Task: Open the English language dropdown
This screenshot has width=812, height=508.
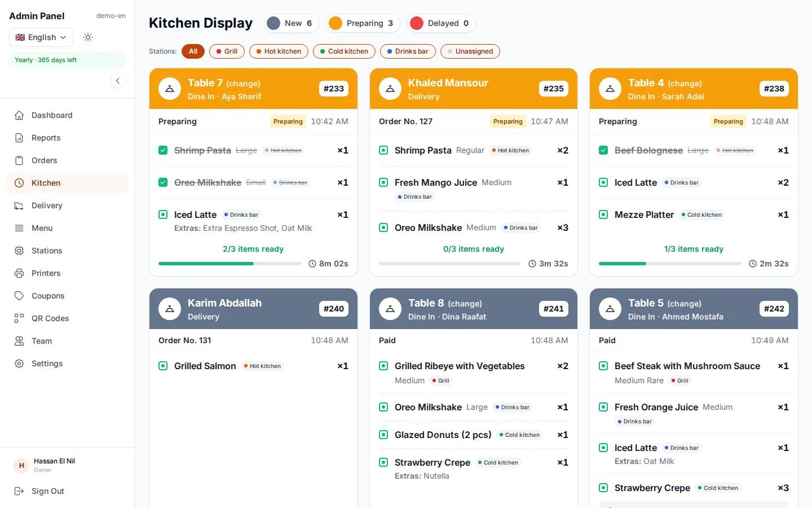Action: pyautogui.click(x=41, y=37)
